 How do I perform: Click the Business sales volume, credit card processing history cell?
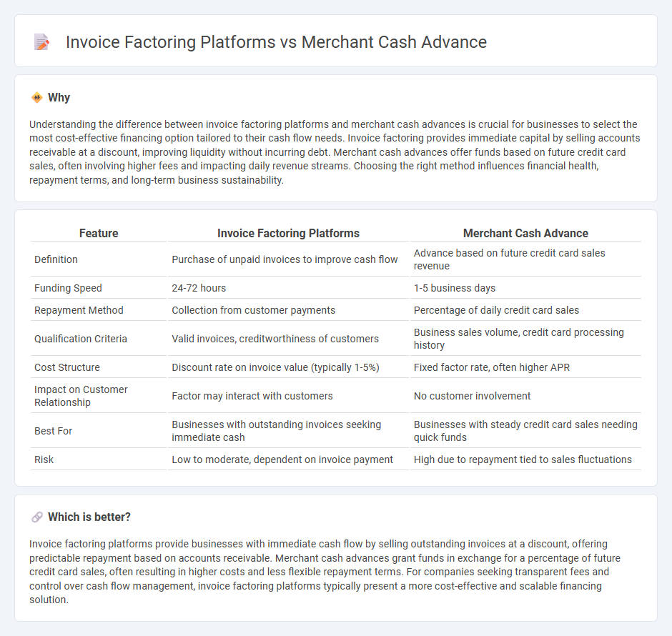pos(525,339)
